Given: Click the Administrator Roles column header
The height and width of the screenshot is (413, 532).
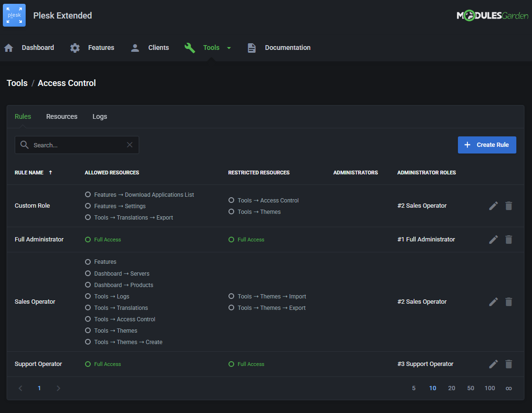Looking at the screenshot, I should (427, 173).
